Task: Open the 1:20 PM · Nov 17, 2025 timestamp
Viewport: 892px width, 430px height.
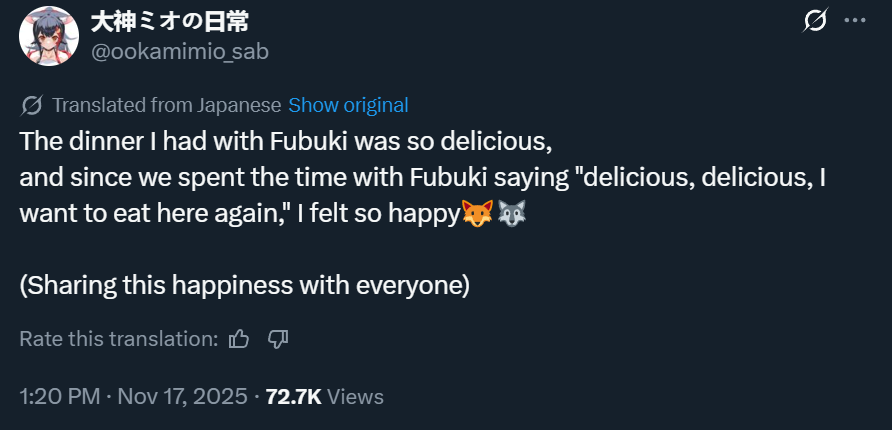Action: coord(133,396)
